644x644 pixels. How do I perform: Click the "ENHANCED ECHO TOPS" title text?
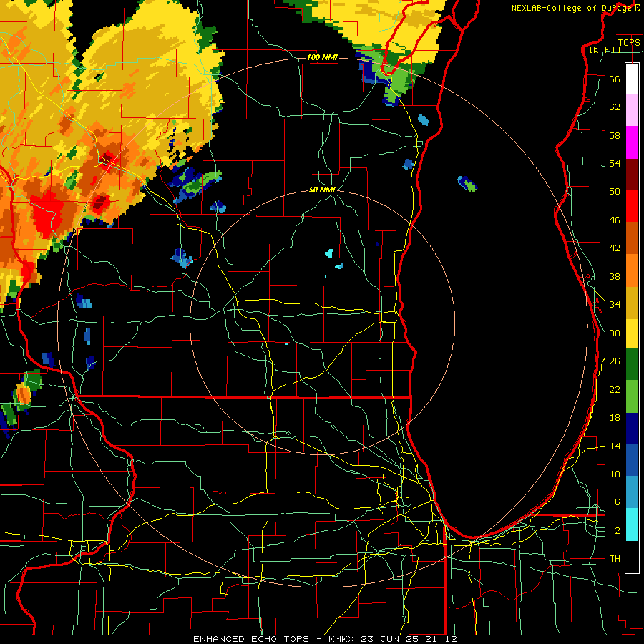(x=250, y=639)
